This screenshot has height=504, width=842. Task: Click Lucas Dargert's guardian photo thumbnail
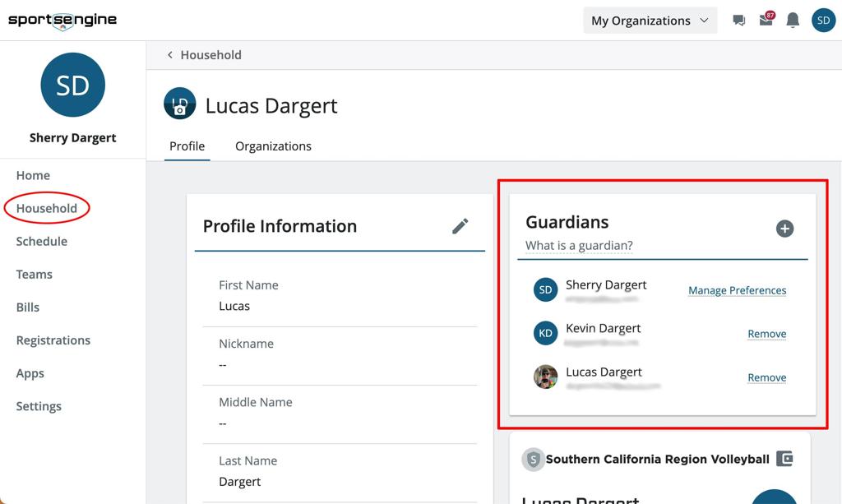(x=545, y=377)
